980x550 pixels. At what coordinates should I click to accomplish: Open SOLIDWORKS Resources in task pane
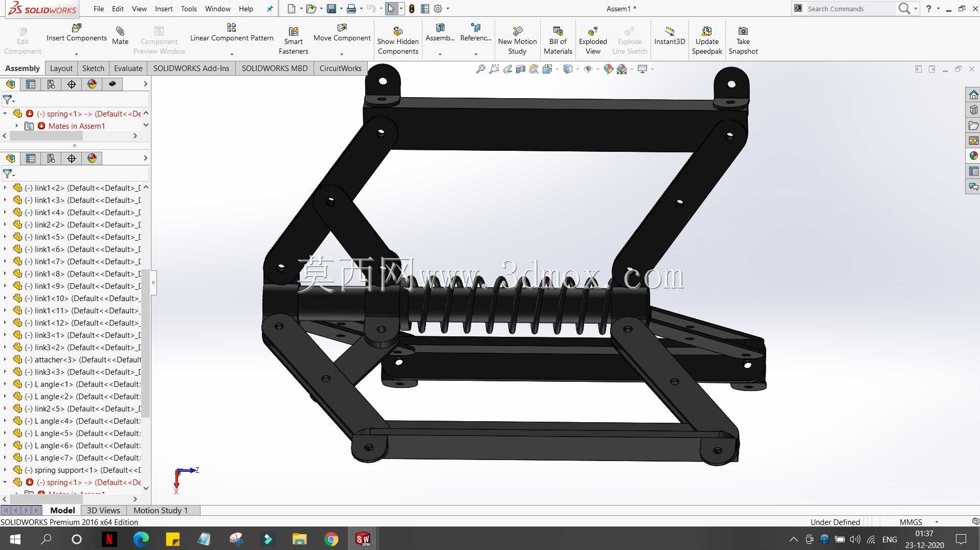[x=973, y=95]
